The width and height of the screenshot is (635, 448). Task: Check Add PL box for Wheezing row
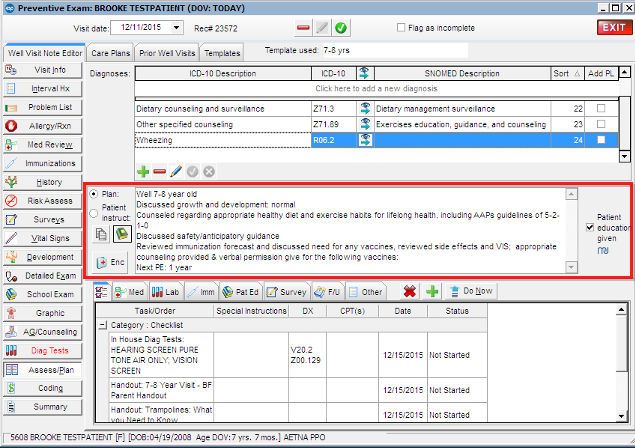(601, 140)
